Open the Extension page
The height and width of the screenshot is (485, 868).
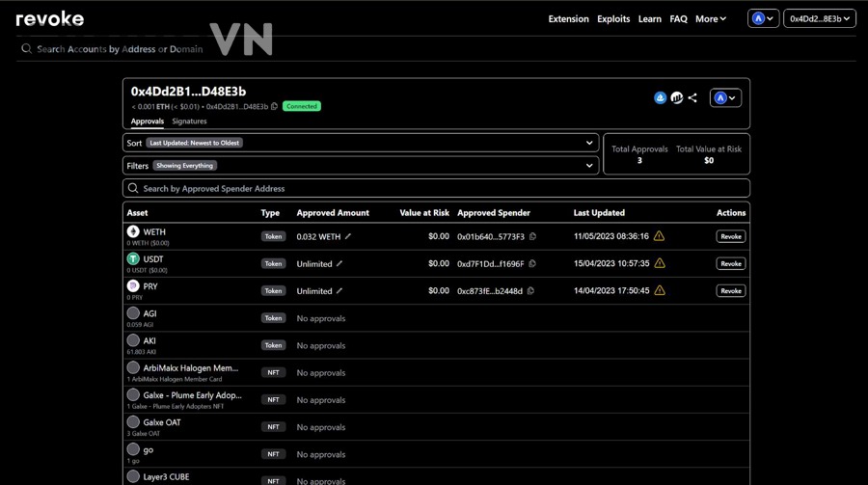click(568, 19)
